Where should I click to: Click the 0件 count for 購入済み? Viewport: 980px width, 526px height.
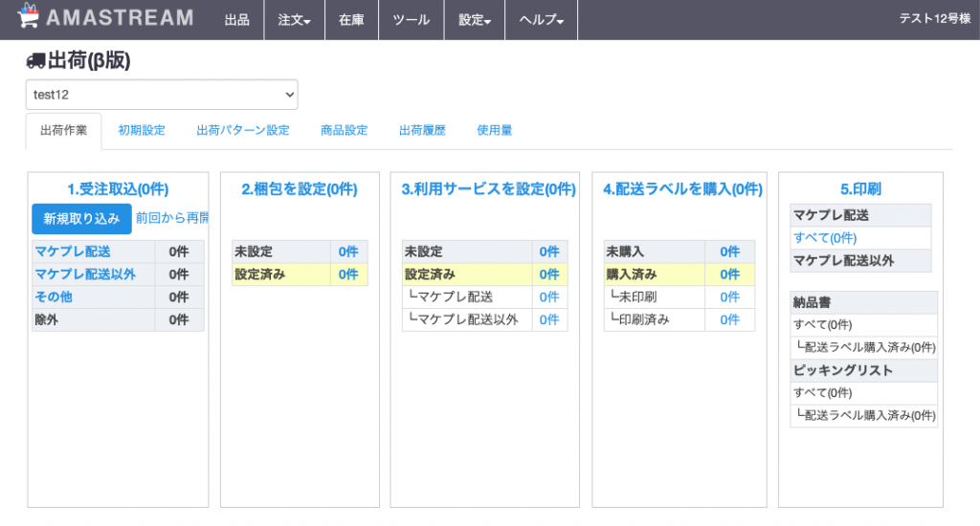click(x=729, y=274)
